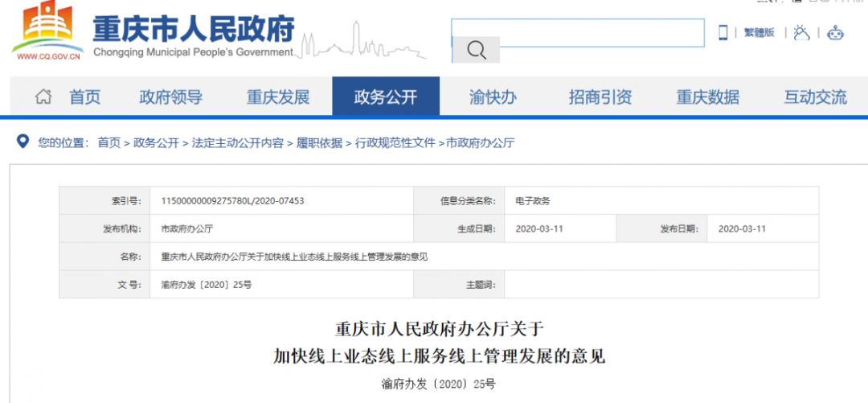Select the 重庆发展 navigation tab
Viewport: 868px width, 403px height.
tap(278, 97)
